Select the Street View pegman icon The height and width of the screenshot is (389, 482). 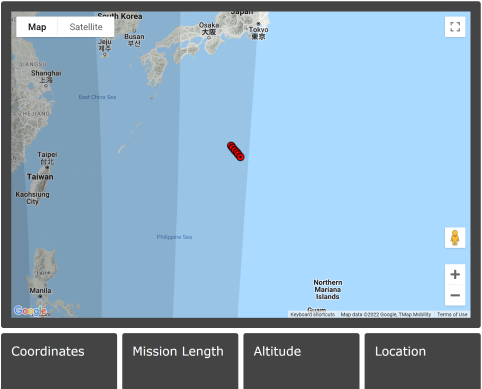455,238
